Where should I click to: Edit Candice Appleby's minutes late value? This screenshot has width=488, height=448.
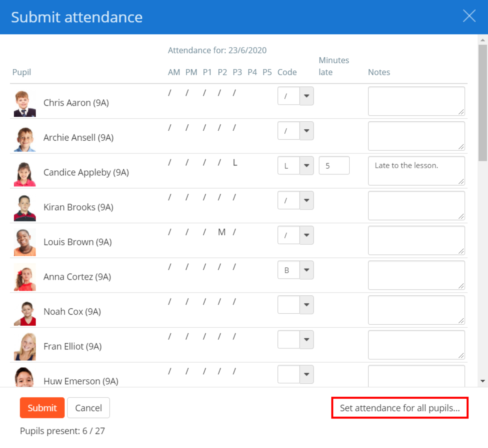click(x=334, y=165)
